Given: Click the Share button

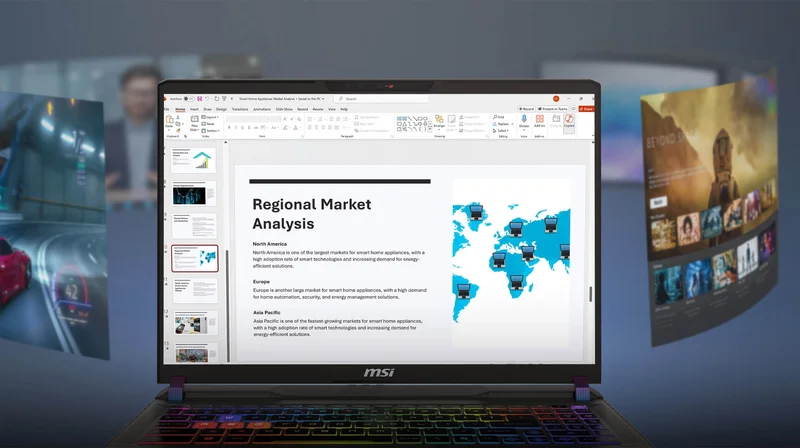Looking at the screenshot, I should point(587,108).
